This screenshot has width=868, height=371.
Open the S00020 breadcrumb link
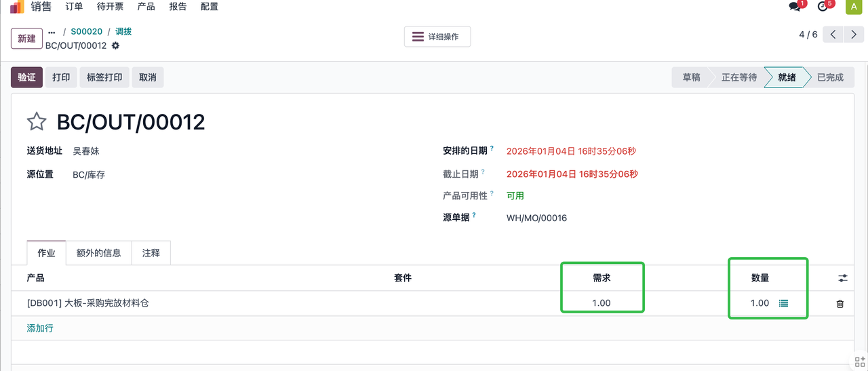87,32
